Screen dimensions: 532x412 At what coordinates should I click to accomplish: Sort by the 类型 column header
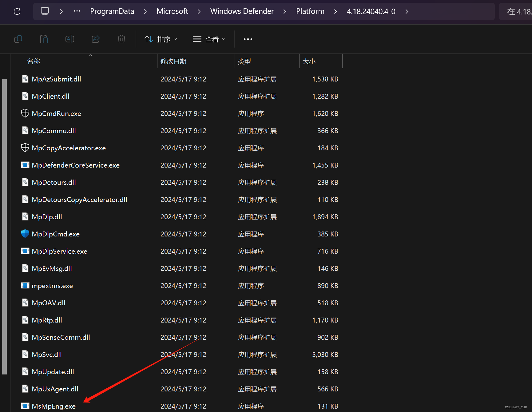coord(244,61)
